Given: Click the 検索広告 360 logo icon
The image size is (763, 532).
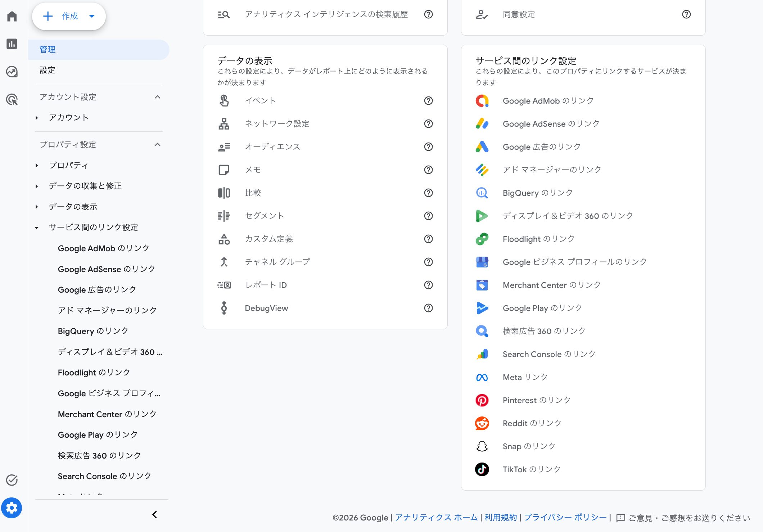Looking at the screenshot, I should (482, 331).
